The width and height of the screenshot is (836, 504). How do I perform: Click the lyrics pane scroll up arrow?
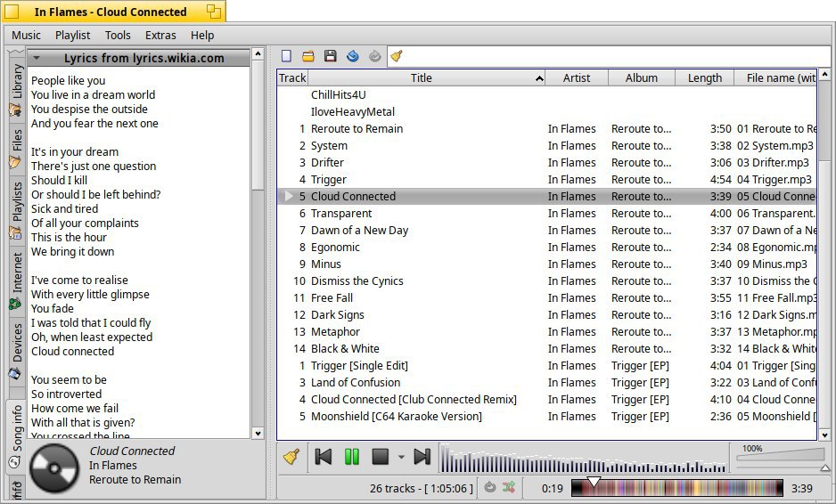click(x=258, y=53)
